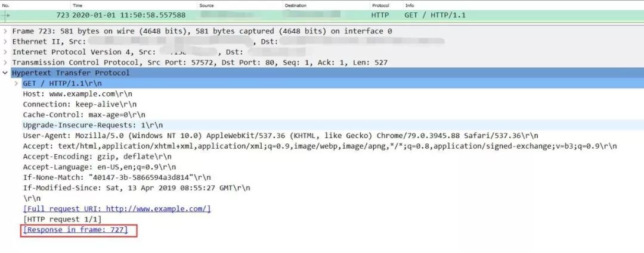
Task: Open the Full request URI link
Action: pyautogui.click(x=117, y=209)
